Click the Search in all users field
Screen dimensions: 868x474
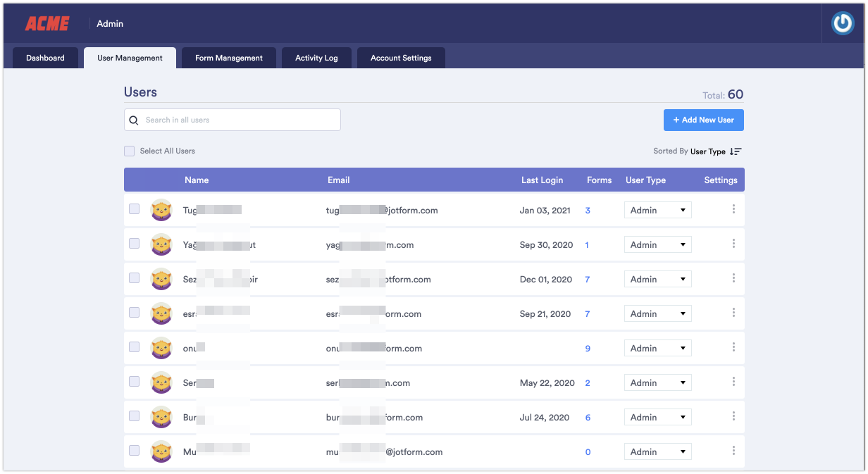pos(232,120)
